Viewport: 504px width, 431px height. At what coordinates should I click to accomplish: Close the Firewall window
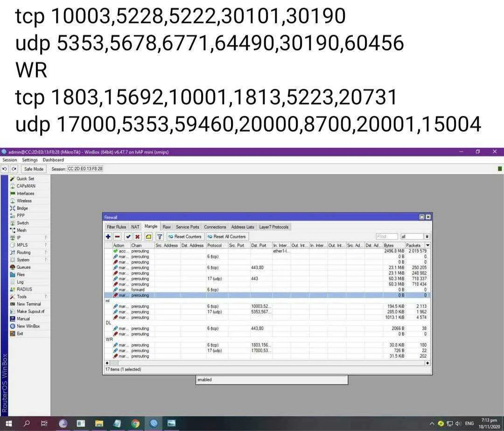pos(428,217)
